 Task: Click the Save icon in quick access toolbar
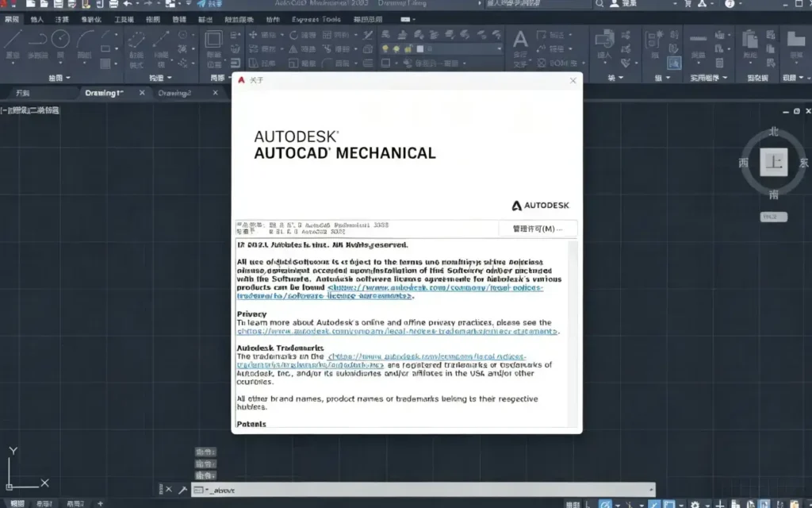(x=58, y=4)
